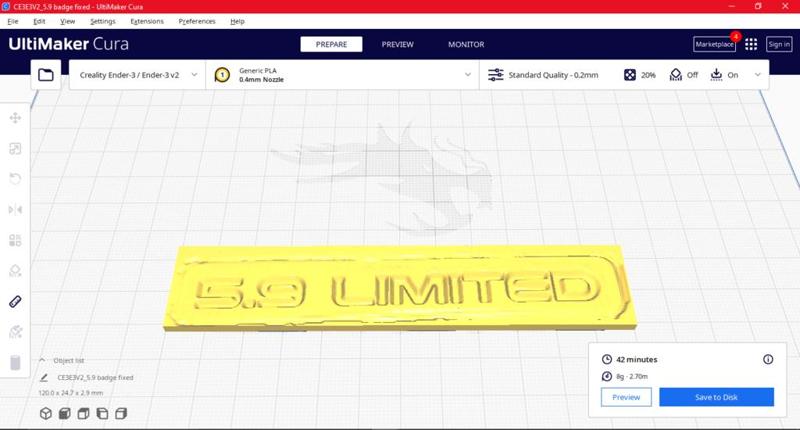
Task: Open the File menu
Action: coord(13,21)
